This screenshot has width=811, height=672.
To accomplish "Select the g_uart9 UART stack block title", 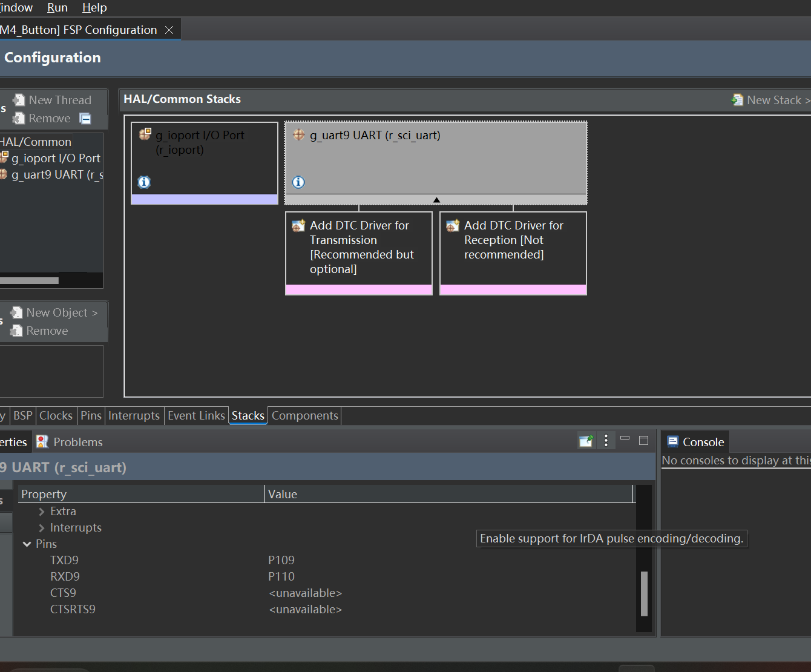I will (375, 135).
